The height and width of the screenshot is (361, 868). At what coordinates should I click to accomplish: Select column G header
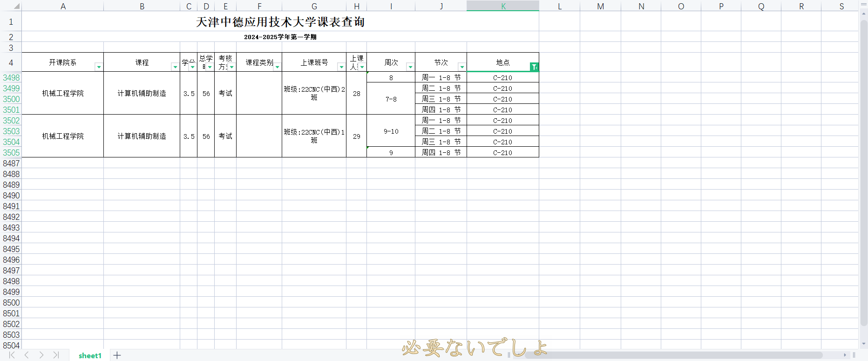[314, 6]
